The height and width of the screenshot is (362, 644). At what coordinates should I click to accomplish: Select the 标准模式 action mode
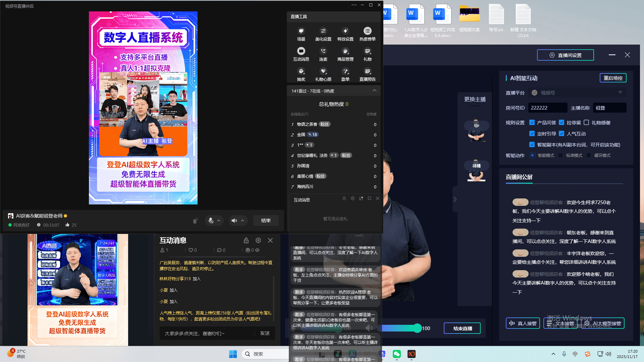560,156
